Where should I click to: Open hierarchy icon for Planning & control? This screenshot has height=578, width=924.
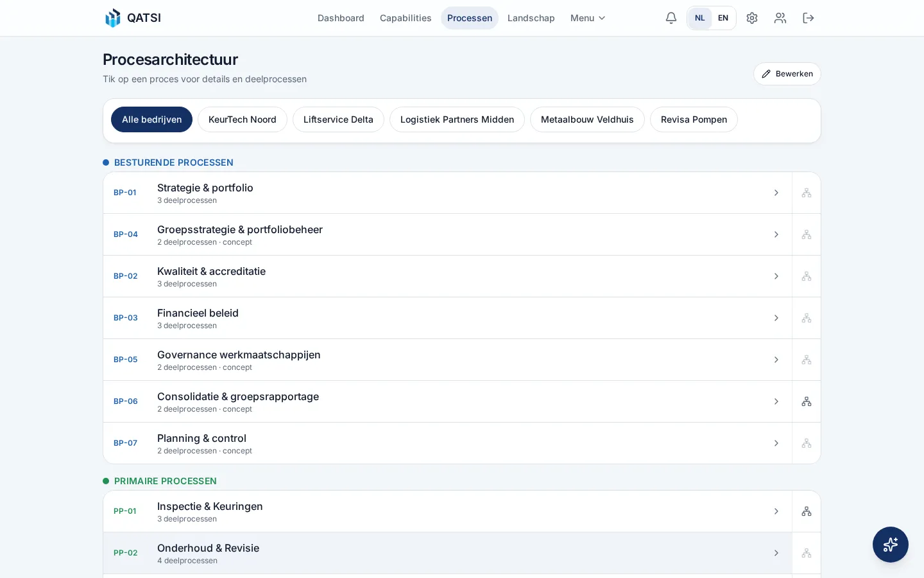click(x=807, y=443)
